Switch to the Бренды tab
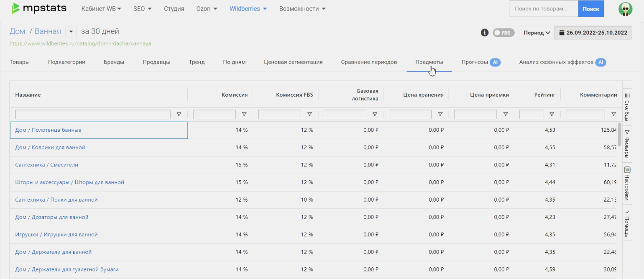The height and width of the screenshot is (279, 644). pos(114,62)
